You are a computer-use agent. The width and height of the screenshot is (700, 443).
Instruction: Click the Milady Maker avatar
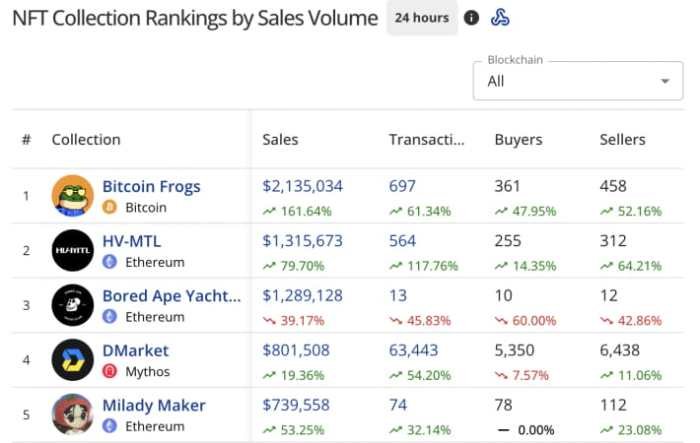point(73,414)
